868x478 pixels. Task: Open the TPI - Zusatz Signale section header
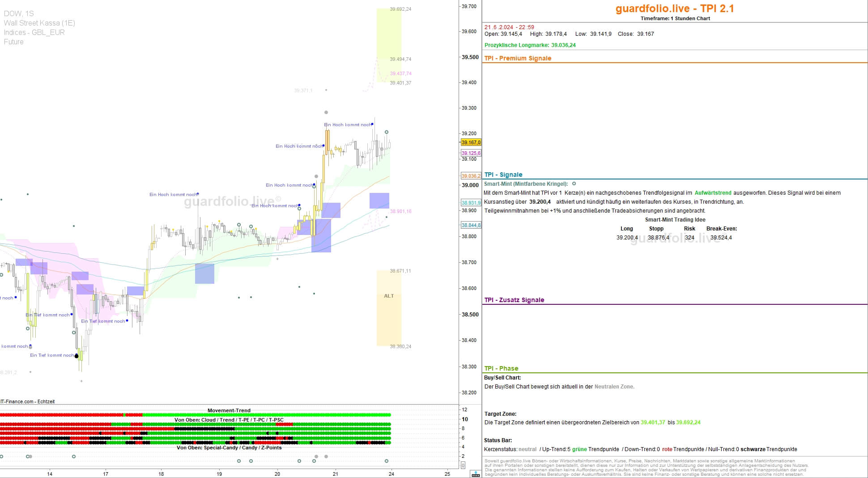[x=515, y=300]
